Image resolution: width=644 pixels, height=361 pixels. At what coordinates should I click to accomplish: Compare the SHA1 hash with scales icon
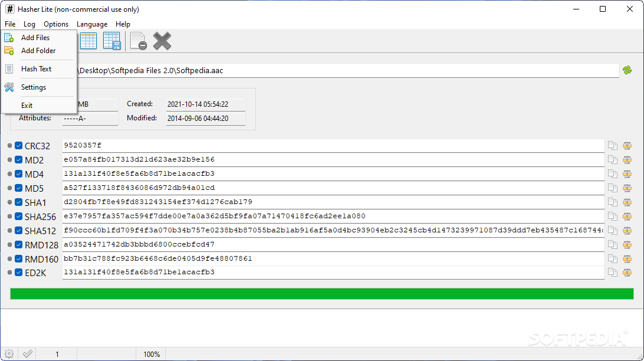click(x=627, y=202)
